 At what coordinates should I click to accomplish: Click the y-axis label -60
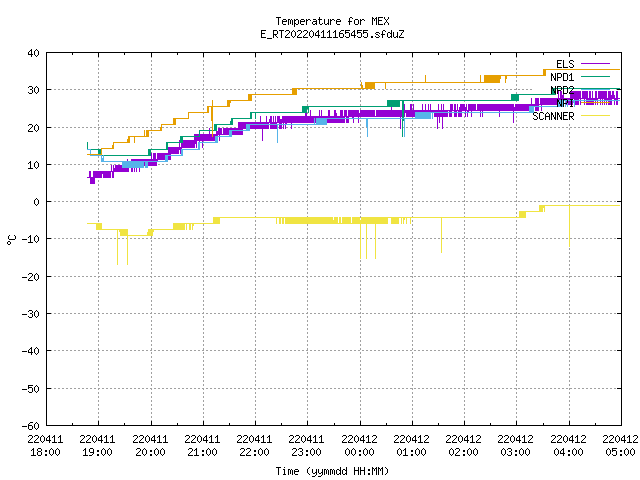[31, 426]
